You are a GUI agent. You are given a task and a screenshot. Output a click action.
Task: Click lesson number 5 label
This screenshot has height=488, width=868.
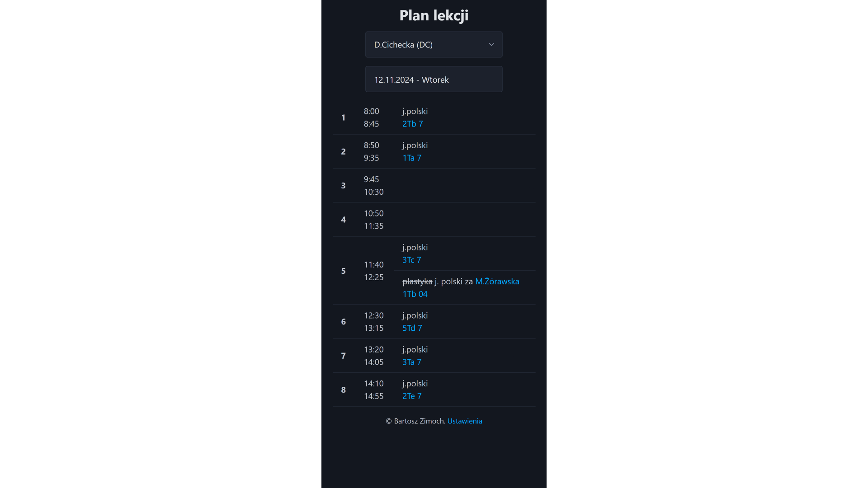[343, 271]
